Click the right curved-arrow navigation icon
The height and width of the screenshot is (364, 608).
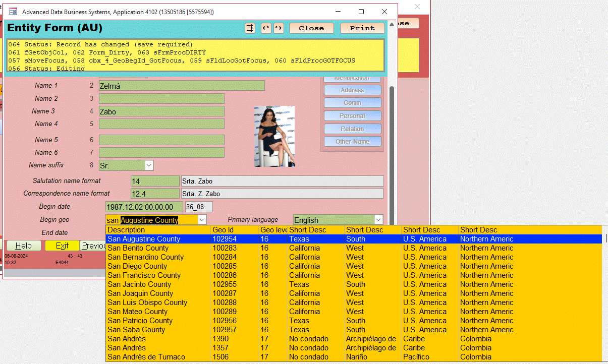(279, 28)
